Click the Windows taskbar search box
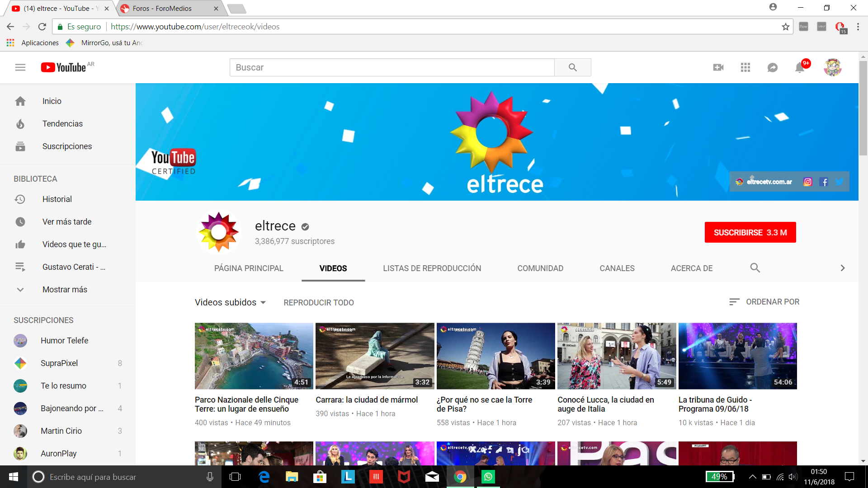868x488 pixels. (124, 477)
